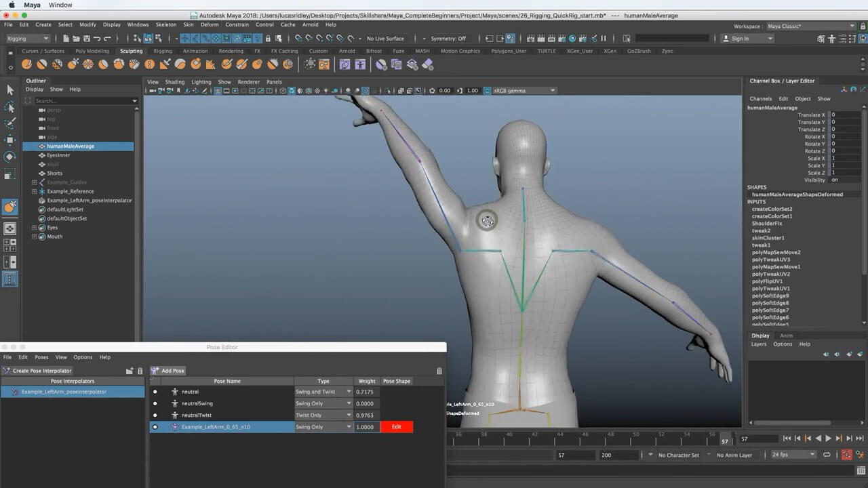This screenshot has width=868, height=488.
Task: Click the lock selection icon
Action: coord(269,39)
